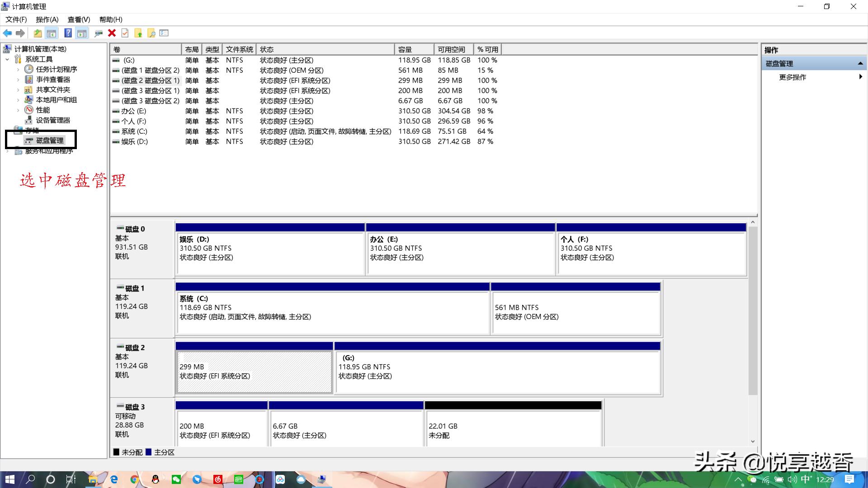
Task: Click 更多操作 in the Actions pane
Action: click(x=792, y=77)
